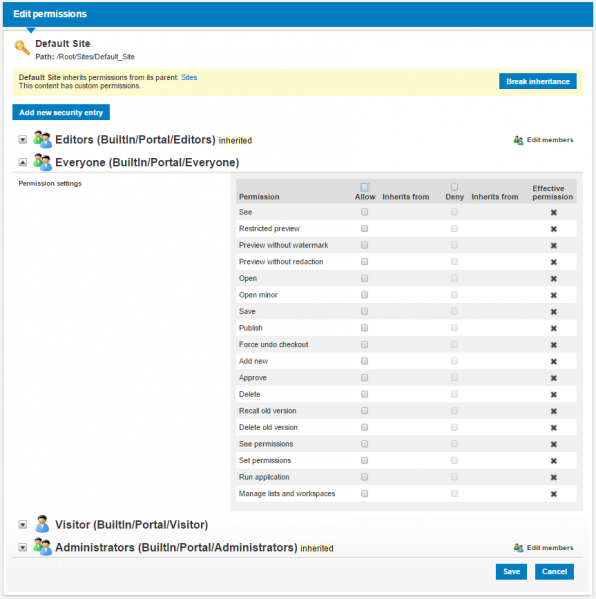Allow Manage lists and workspaces permission

[364, 494]
